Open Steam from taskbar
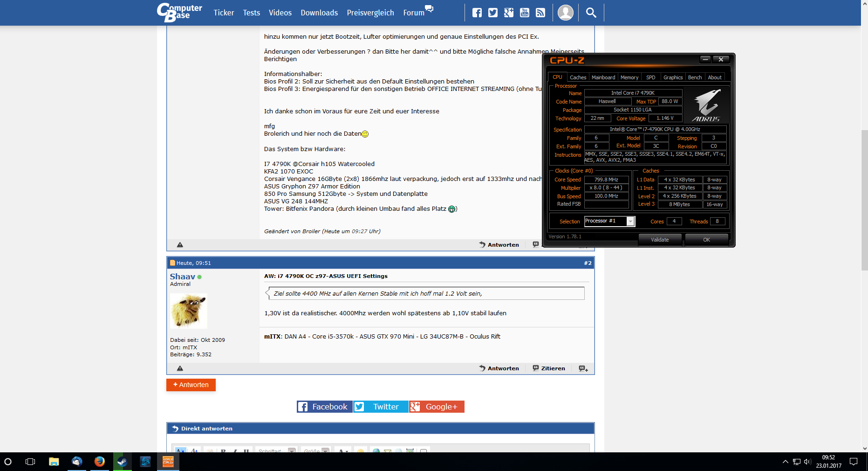The width and height of the screenshot is (868, 471). [x=123, y=462]
